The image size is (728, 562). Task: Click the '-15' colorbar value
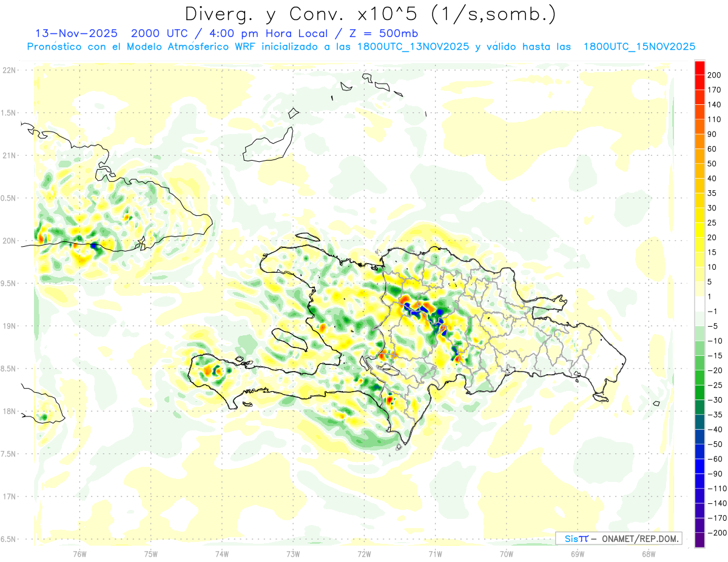pos(716,356)
